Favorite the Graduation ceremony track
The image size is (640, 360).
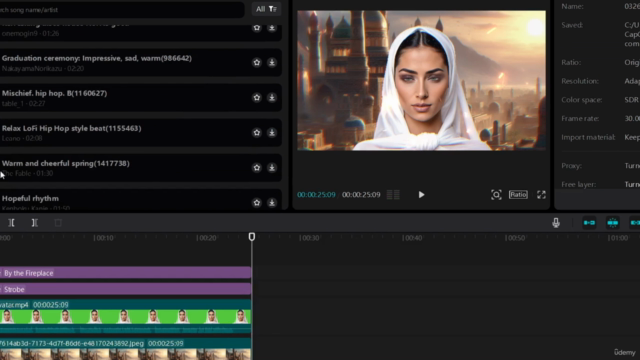tap(257, 62)
